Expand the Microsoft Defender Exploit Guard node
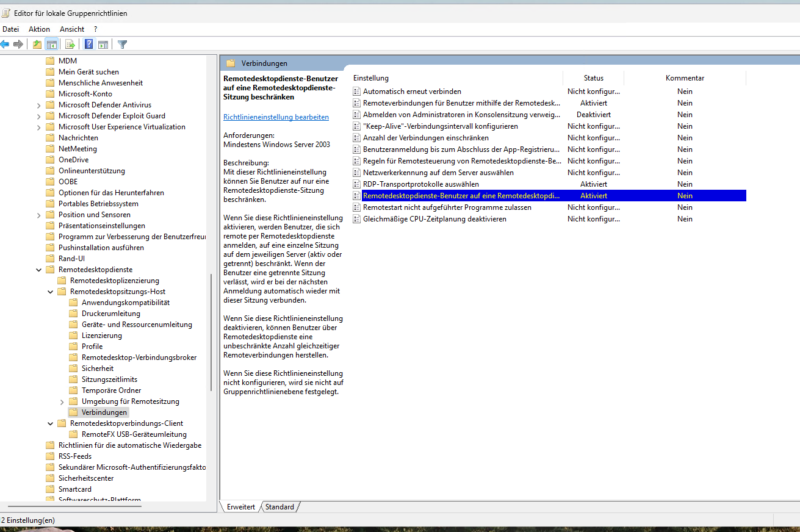This screenshot has width=800, height=532. pyautogui.click(x=39, y=116)
